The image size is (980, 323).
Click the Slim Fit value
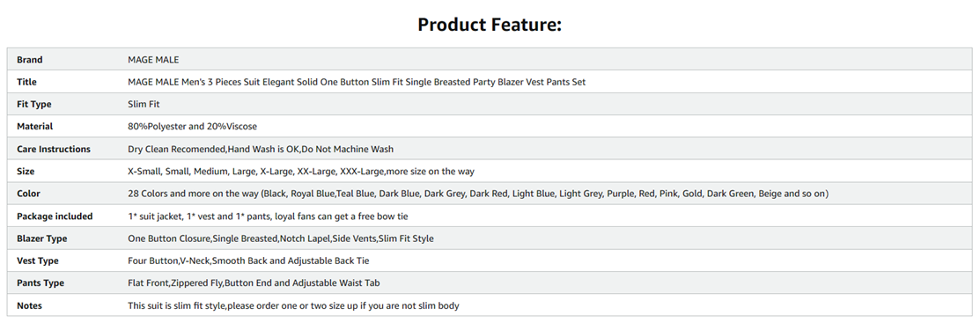144,105
